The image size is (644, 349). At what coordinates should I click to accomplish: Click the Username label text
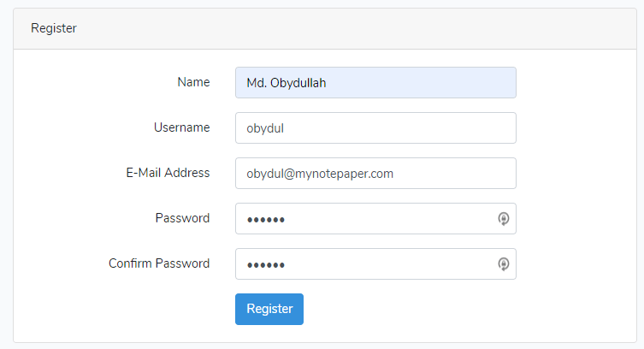(182, 127)
